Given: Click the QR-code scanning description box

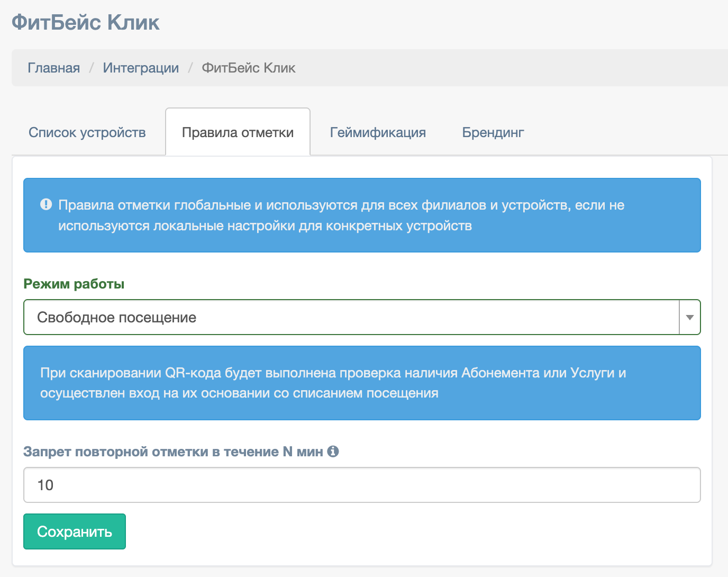Looking at the screenshot, I should coord(362,383).
